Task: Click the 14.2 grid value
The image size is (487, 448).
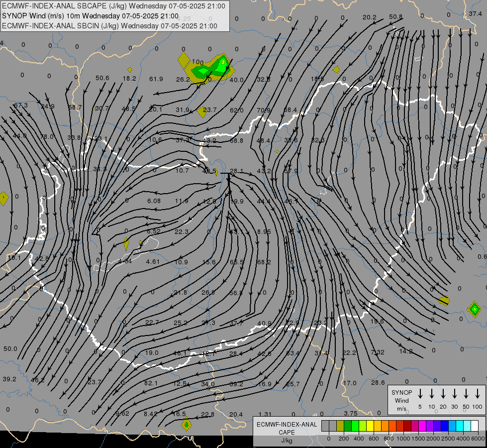Action: point(406,351)
